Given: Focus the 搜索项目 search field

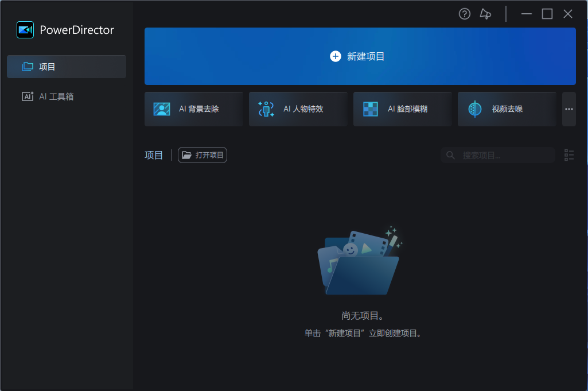Looking at the screenshot, I should tap(498, 156).
